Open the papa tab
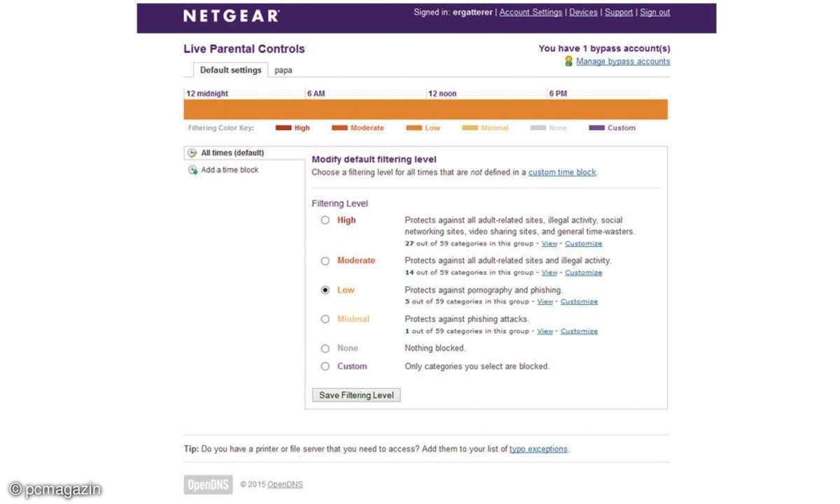840x504 pixels. click(283, 71)
